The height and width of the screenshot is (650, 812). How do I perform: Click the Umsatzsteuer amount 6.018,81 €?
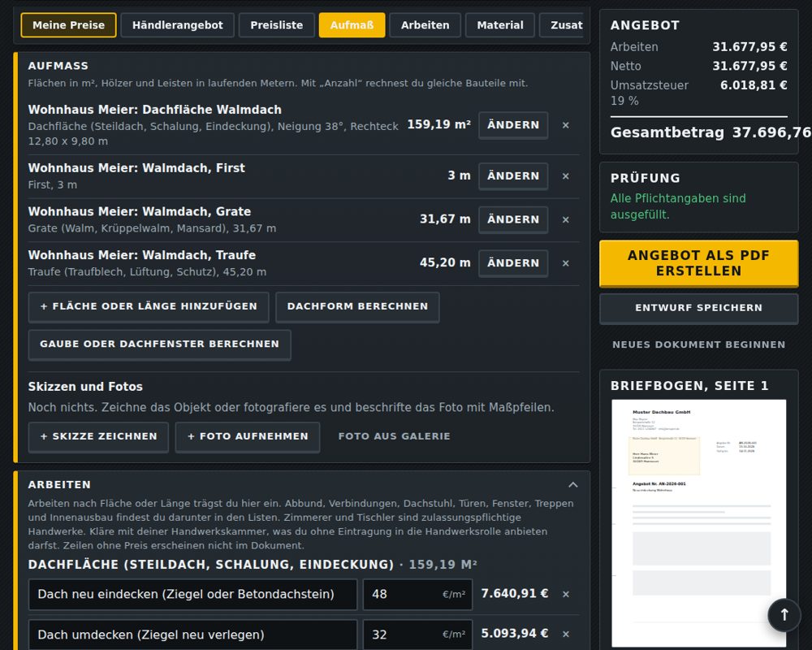pyautogui.click(x=754, y=85)
